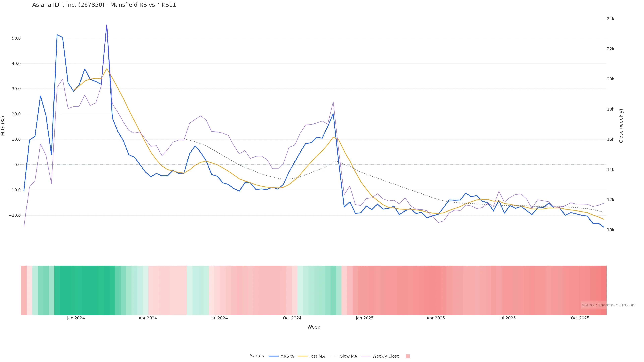644x362 pixels.
Task: Click the 50.0 tick on MRS axis
Action: [16, 38]
